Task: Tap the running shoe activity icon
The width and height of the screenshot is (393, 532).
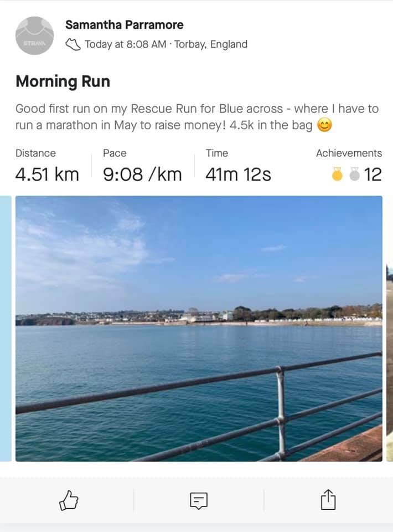Action: [x=73, y=44]
